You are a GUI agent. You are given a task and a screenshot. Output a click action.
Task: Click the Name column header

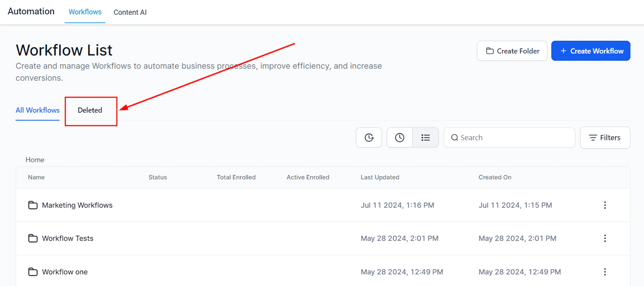pos(36,177)
